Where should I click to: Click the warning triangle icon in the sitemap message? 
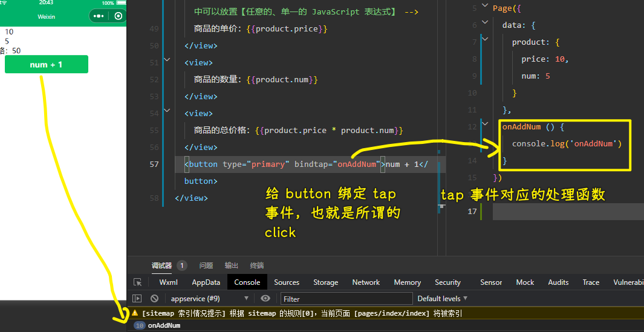point(135,313)
